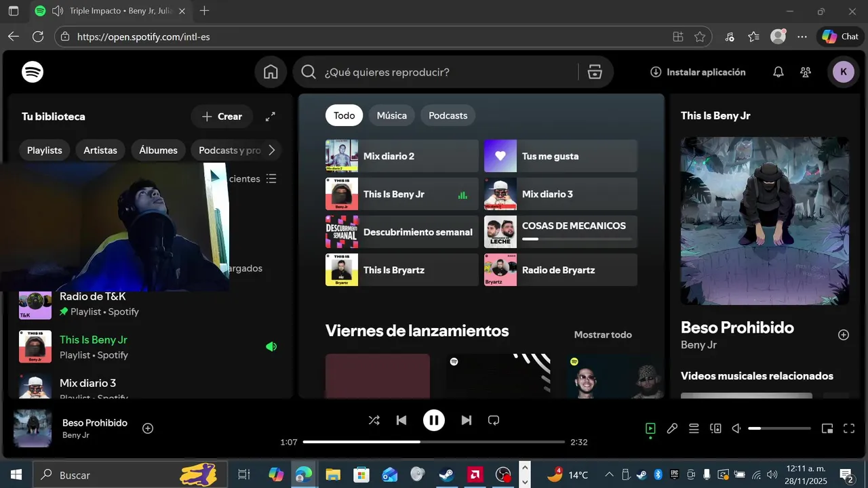Open lyrics microphone icon
Image resolution: width=868 pixels, height=488 pixels.
pos(672,428)
